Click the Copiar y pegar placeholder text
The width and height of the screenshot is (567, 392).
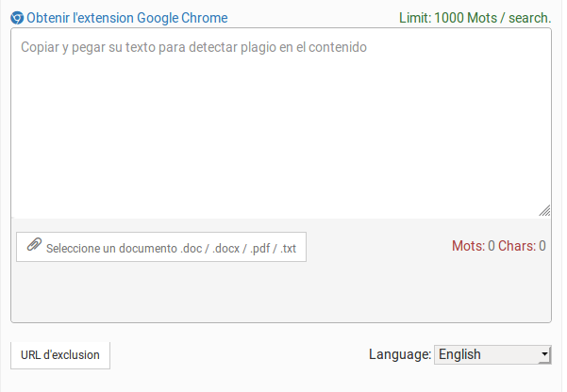[193, 47]
